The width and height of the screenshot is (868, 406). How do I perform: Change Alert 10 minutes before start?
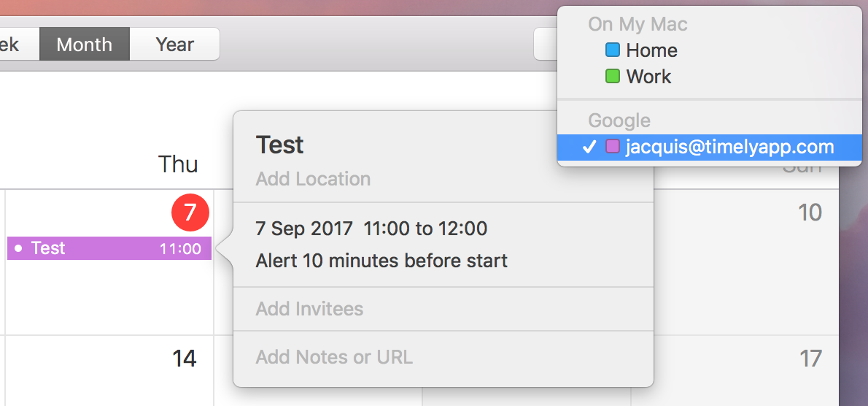click(x=381, y=261)
